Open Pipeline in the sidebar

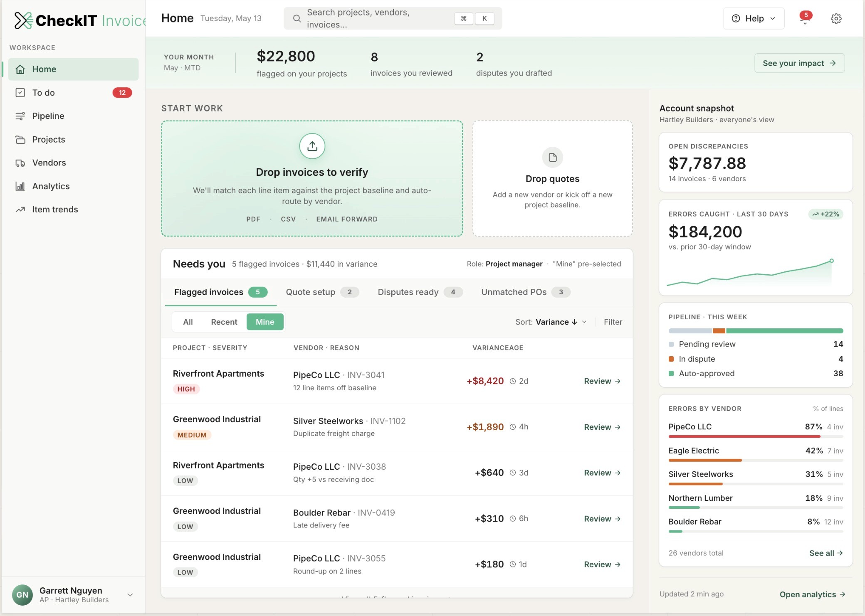tap(73, 116)
